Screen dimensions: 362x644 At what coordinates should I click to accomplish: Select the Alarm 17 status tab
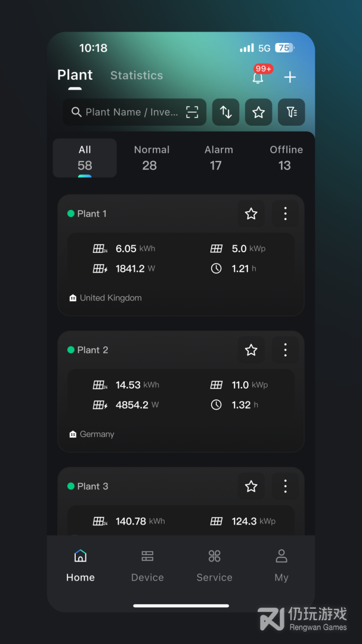click(x=219, y=157)
